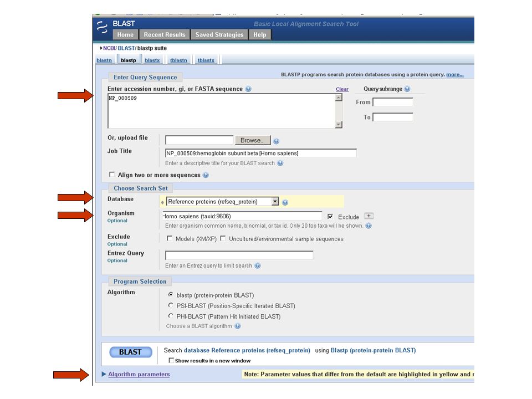
Task: Check Uncultured/environmental sample sequences box
Action: point(223,238)
